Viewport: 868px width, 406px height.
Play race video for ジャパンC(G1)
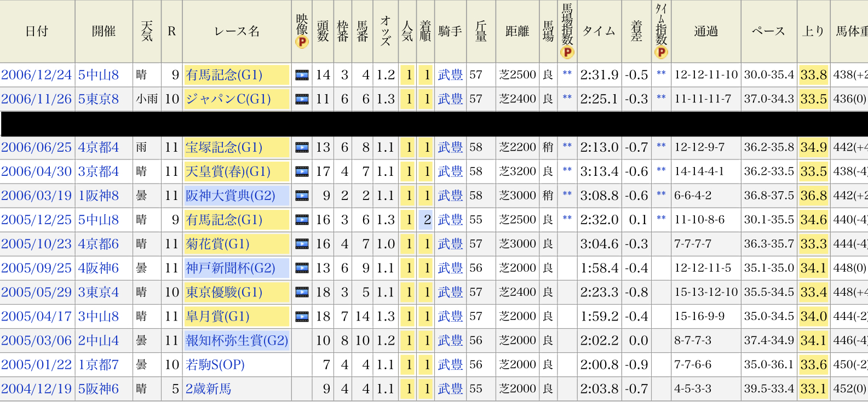[302, 99]
